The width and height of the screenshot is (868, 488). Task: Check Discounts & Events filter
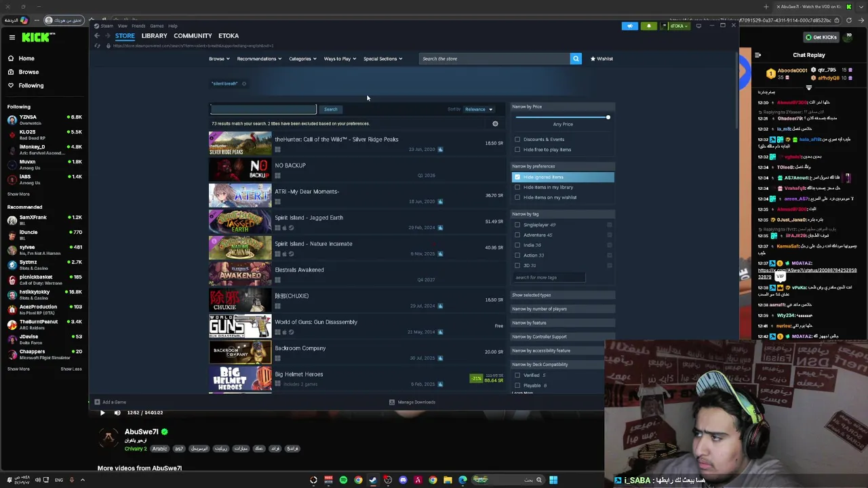coord(517,140)
